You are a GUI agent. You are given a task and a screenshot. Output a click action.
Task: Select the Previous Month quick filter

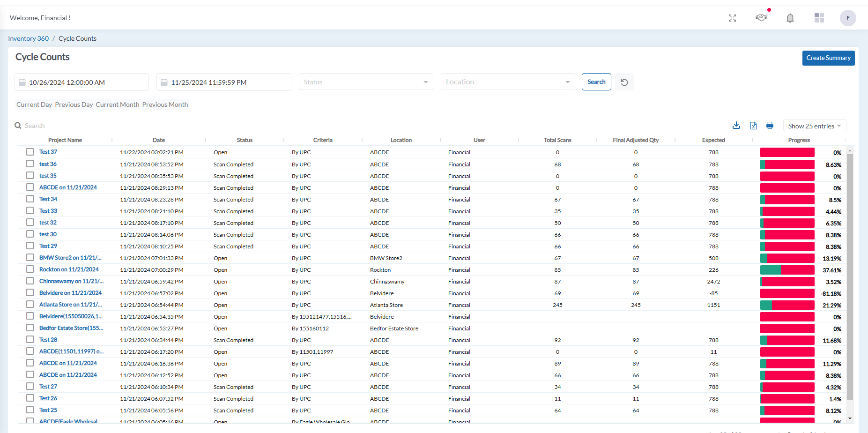(x=165, y=104)
